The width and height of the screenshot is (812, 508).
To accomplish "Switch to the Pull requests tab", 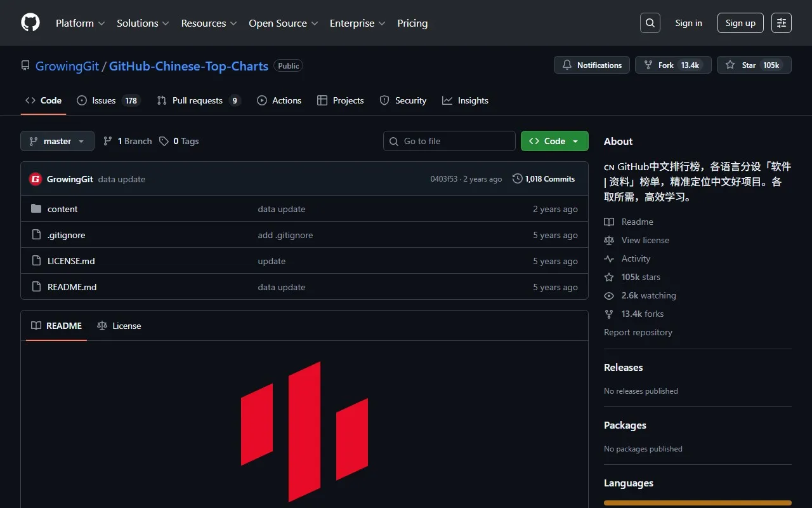I will tap(199, 100).
